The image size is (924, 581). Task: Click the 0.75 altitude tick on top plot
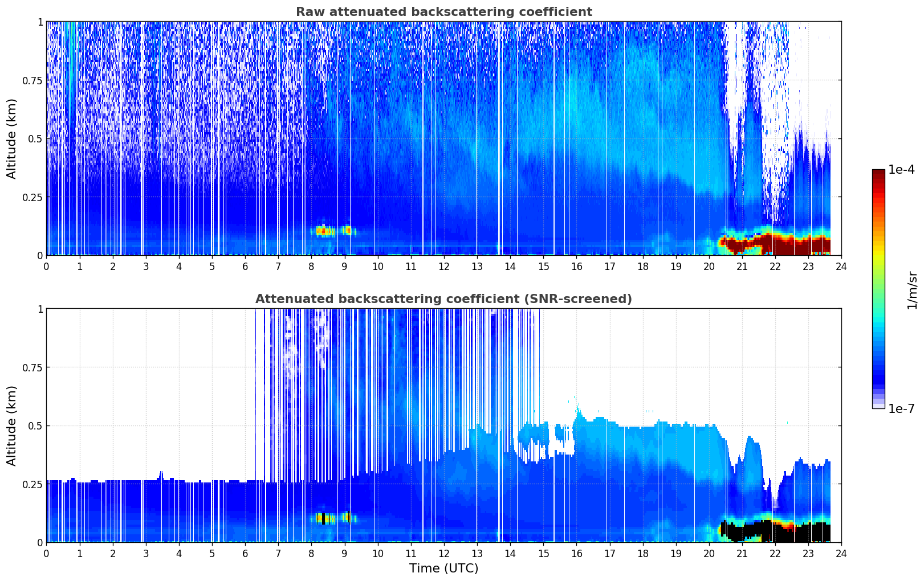[x=32, y=80]
